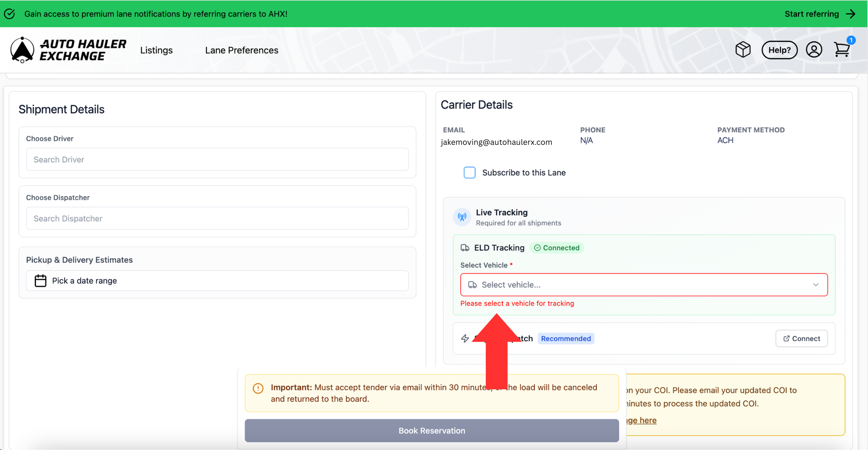The width and height of the screenshot is (868, 451).
Task: Click the calendar icon in date range
Action: click(40, 281)
